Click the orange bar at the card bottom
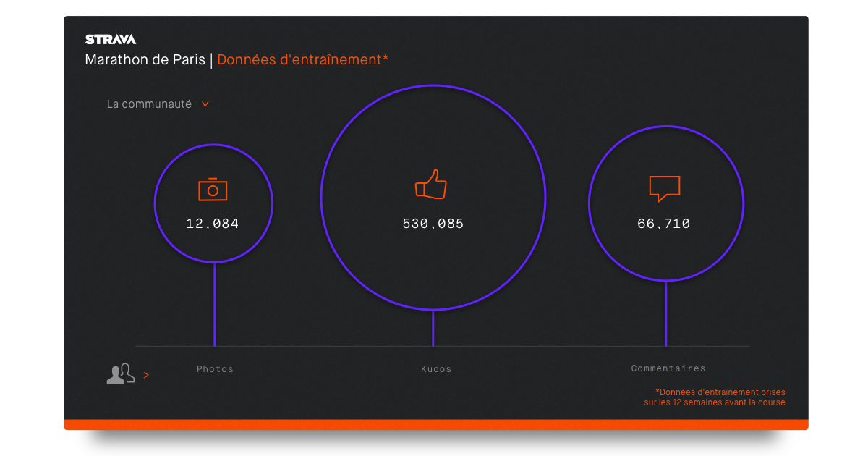Viewport: 868px width, 456px height. click(435, 424)
